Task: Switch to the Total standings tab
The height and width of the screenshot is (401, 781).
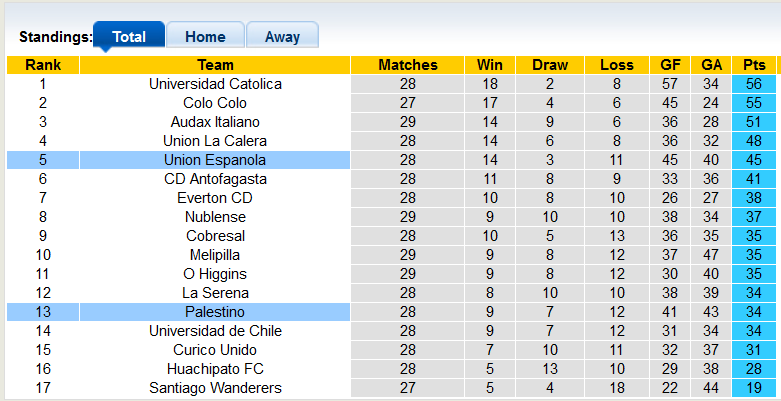Action: (129, 37)
